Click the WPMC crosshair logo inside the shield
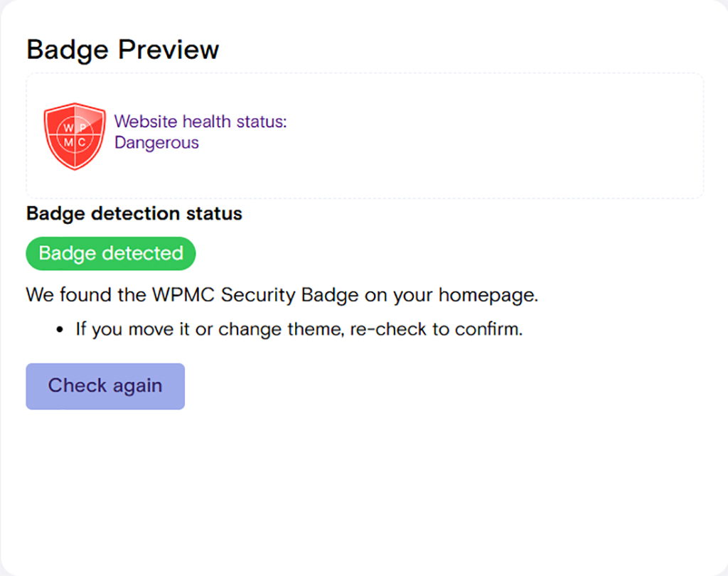 pos(75,135)
